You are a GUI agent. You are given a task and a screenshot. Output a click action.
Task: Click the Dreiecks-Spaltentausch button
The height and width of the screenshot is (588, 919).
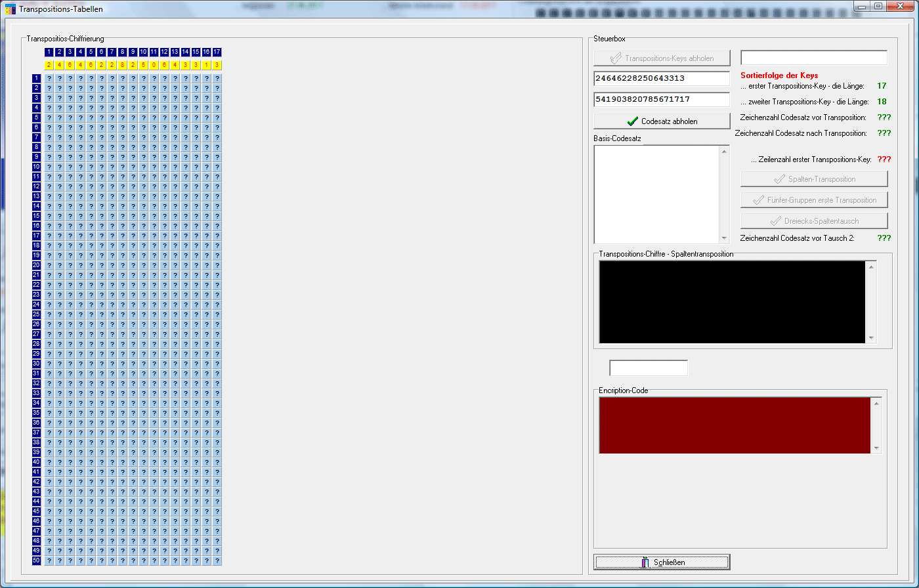814,220
